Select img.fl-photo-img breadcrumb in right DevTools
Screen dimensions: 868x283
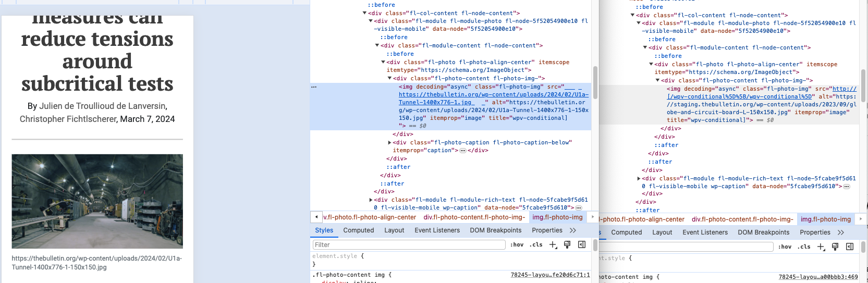pyautogui.click(x=825, y=219)
